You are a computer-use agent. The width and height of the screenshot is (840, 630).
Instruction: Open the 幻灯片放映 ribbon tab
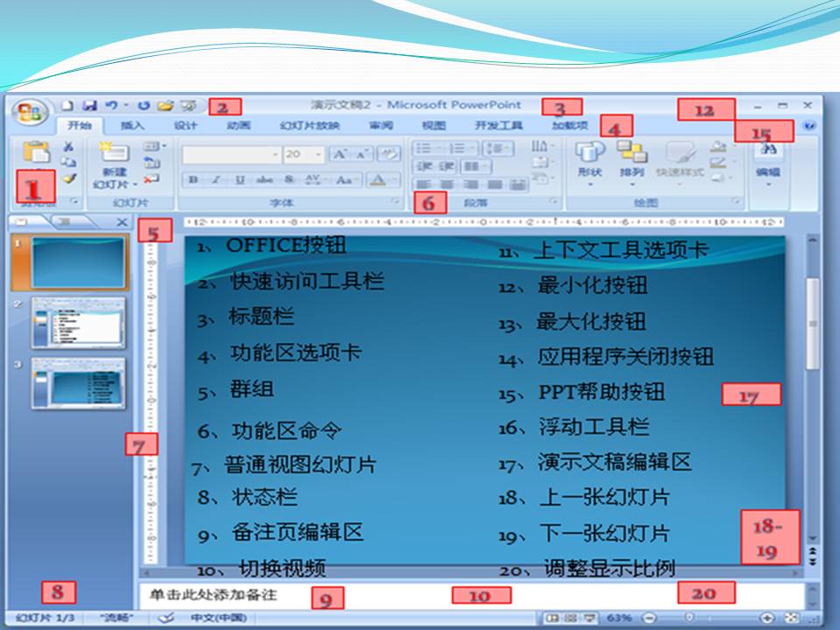click(x=310, y=125)
